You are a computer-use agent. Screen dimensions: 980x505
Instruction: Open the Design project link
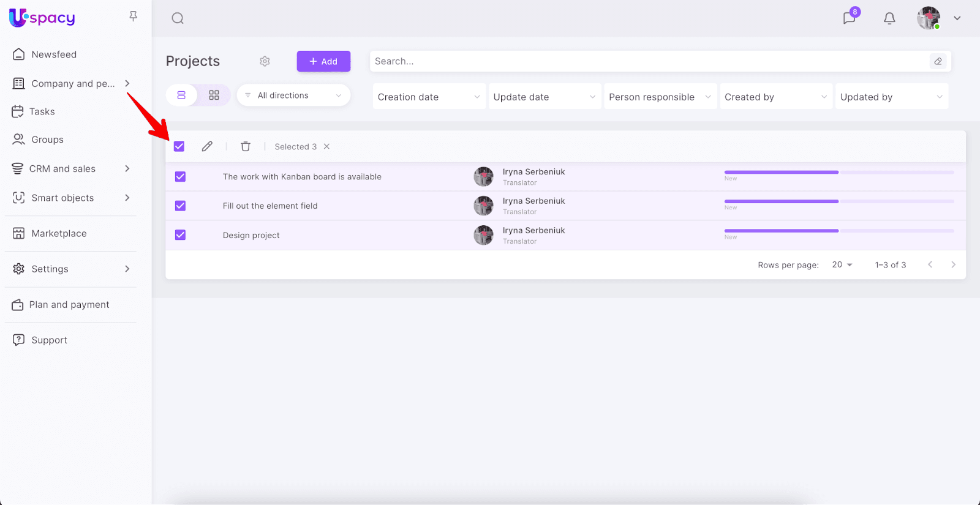coord(251,235)
